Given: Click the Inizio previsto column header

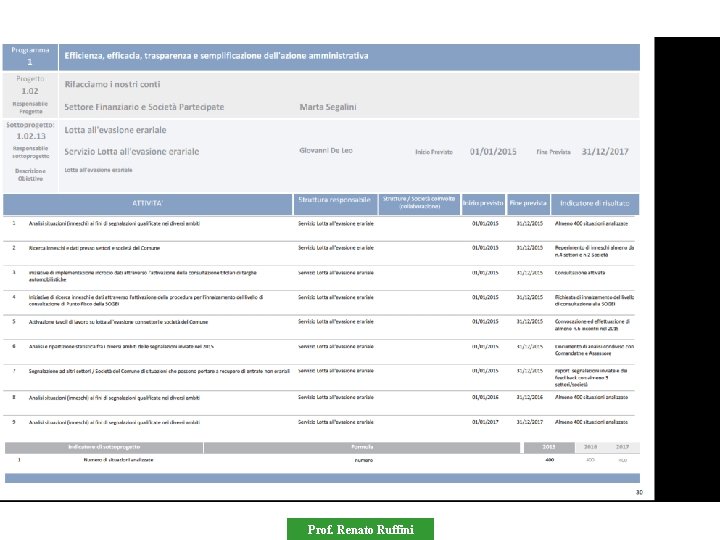Looking at the screenshot, I should coord(483,204).
